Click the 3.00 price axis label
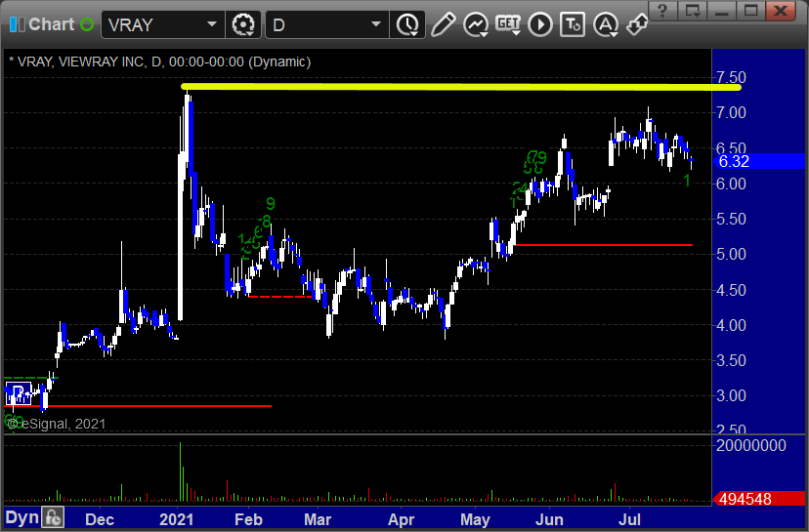The width and height of the screenshot is (809, 532). (x=731, y=396)
